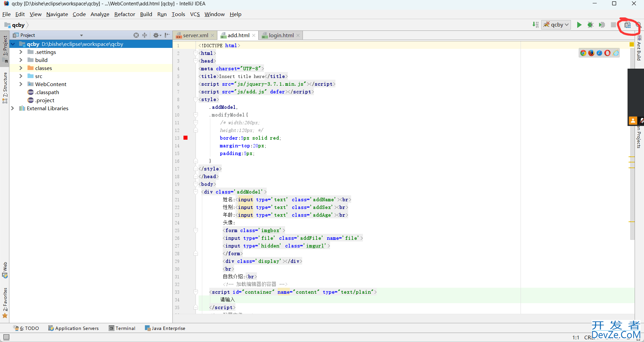This screenshot has height=342, width=644.
Task: Fold the style block on line 8
Action: point(196,99)
